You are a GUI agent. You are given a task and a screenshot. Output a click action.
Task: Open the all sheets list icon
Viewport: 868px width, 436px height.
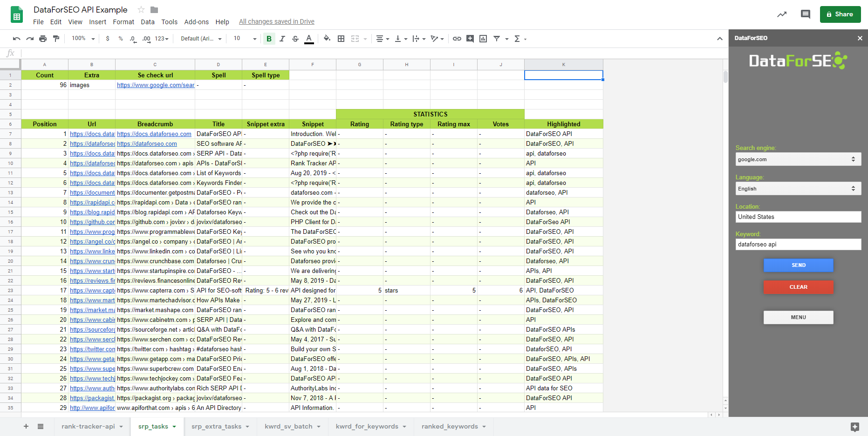click(x=41, y=426)
